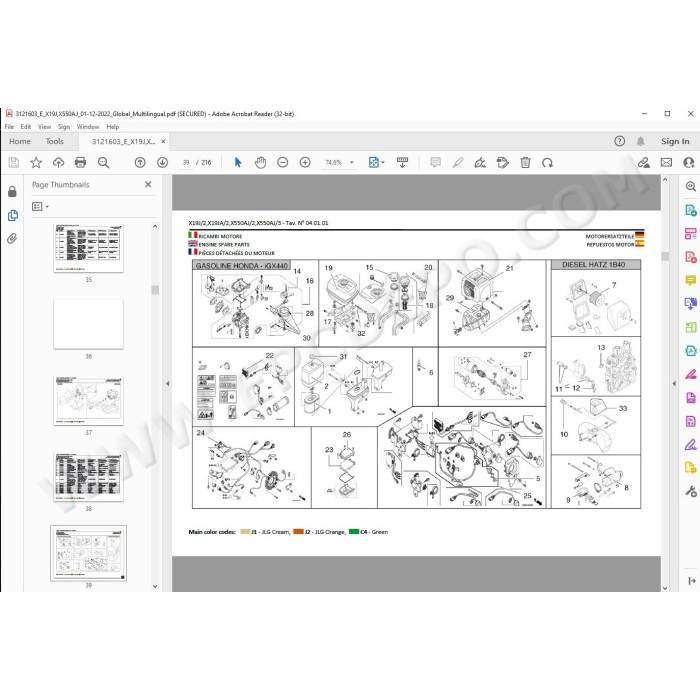Open notifications bell
This screenshot has height=700, width=700.
coord(641,141)
